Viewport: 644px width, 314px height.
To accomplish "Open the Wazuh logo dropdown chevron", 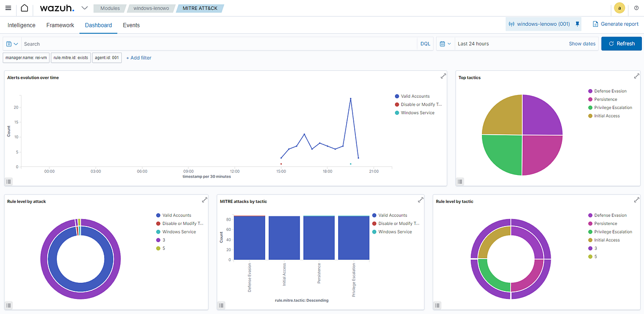I will tap(84, 8).
